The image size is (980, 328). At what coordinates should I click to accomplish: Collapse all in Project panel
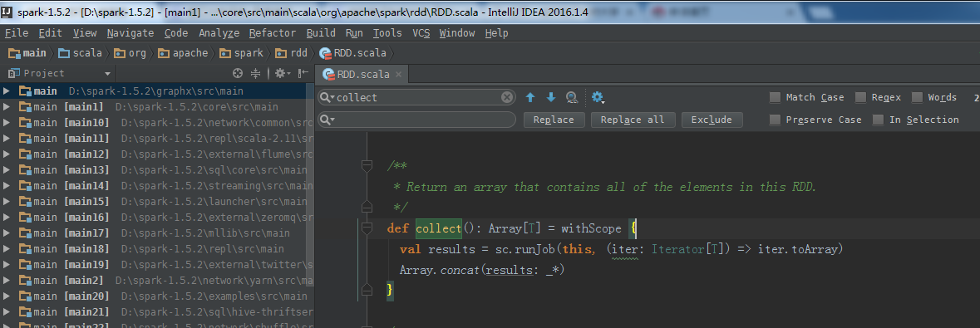255,73
